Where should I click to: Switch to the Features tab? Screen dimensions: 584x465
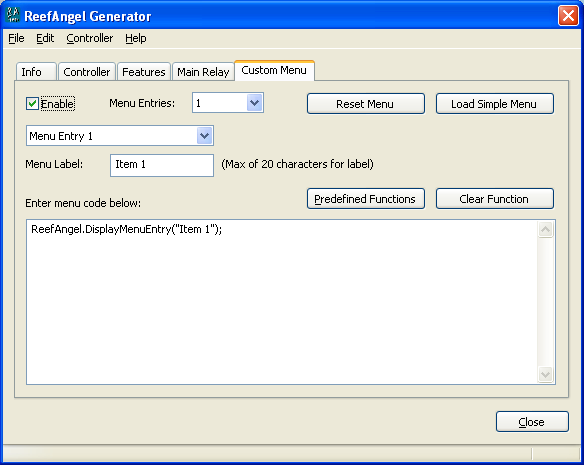[x=143, y=72]
